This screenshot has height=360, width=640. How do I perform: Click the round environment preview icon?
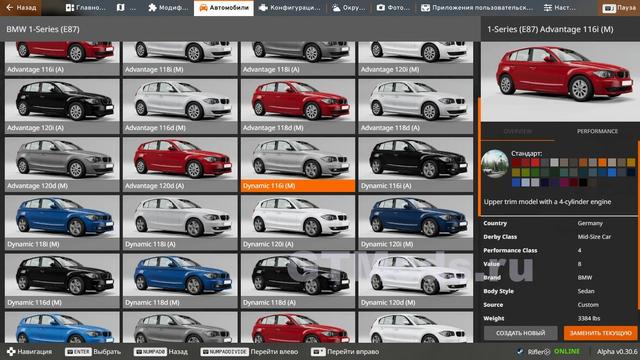[x=495, y=164]
